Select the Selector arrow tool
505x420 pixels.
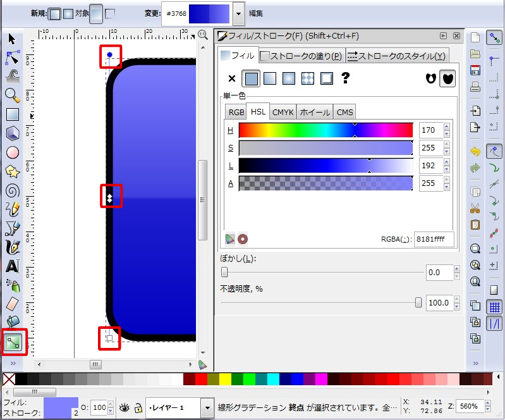point(12,39)
